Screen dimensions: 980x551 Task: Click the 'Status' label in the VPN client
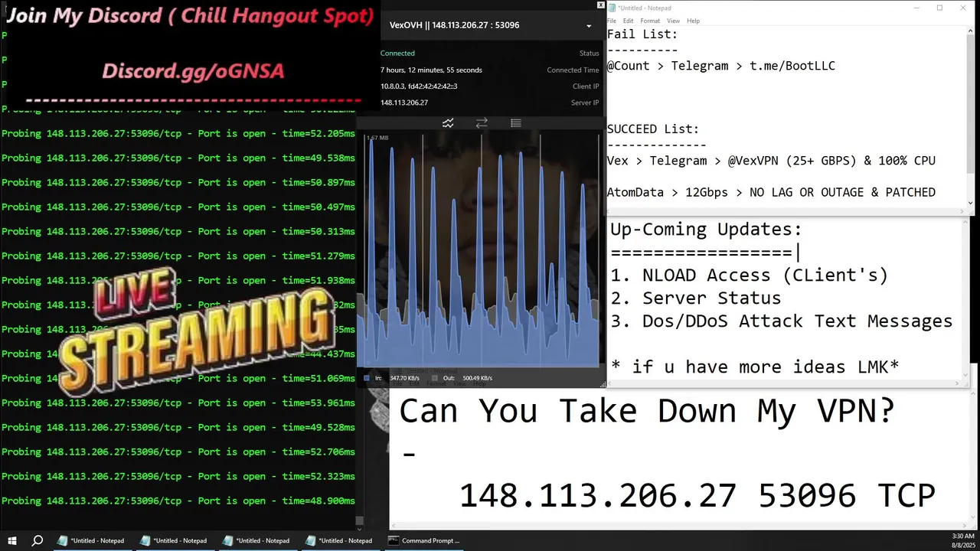coord(589,54)
